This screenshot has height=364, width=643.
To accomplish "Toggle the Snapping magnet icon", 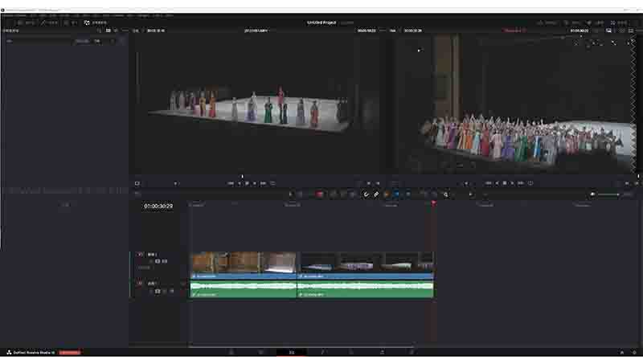I will pos(366,194).
